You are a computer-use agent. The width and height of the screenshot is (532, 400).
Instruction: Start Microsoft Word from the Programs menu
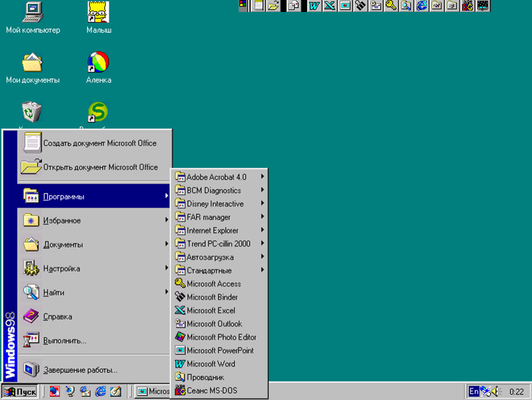(x=220, y=364)
